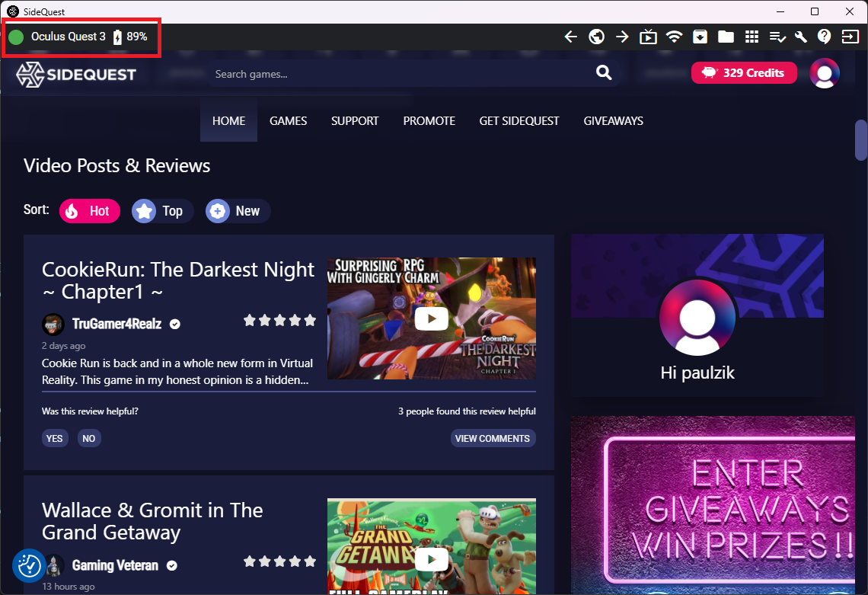Click the verified badge next to Gaming Veteran
868x595 pixels.
pos(172,565)
